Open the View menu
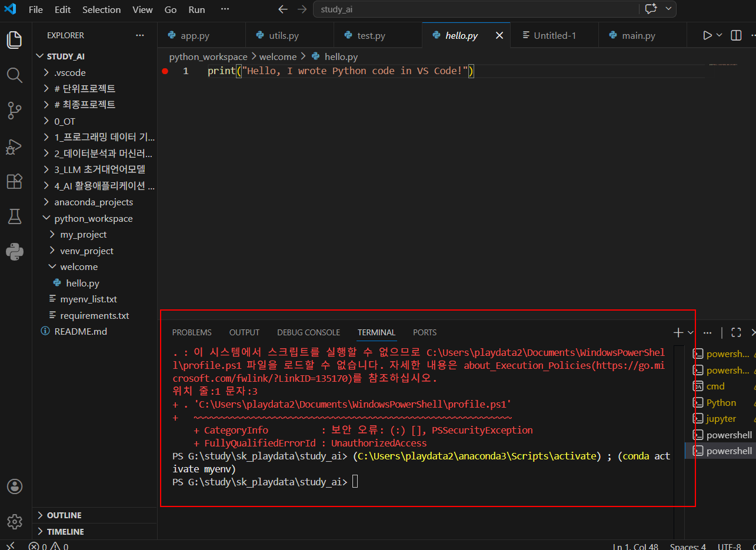This screenshot has height=550, width=756. click(142, 9)
